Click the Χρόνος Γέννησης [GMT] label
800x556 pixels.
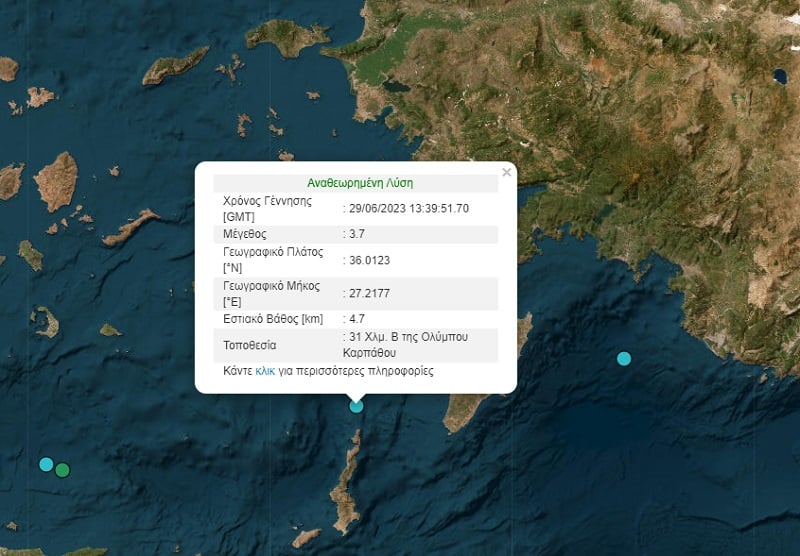[x=266, y=208]
